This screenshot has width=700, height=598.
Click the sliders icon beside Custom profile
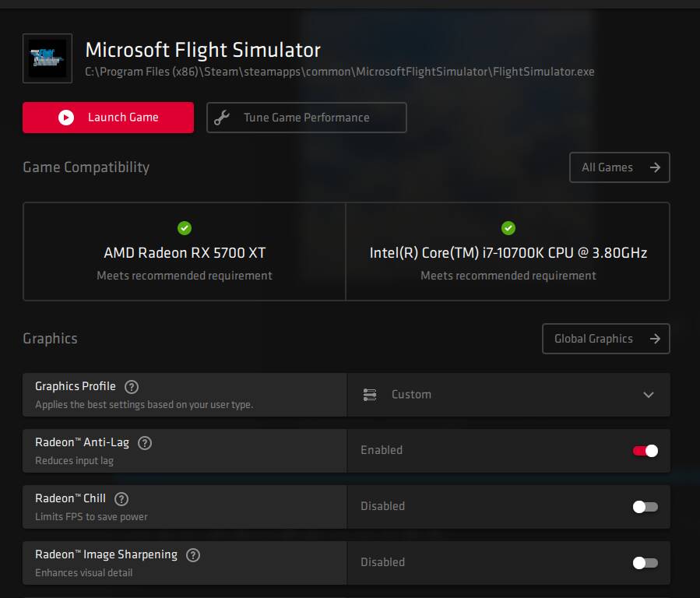[370, 395]
